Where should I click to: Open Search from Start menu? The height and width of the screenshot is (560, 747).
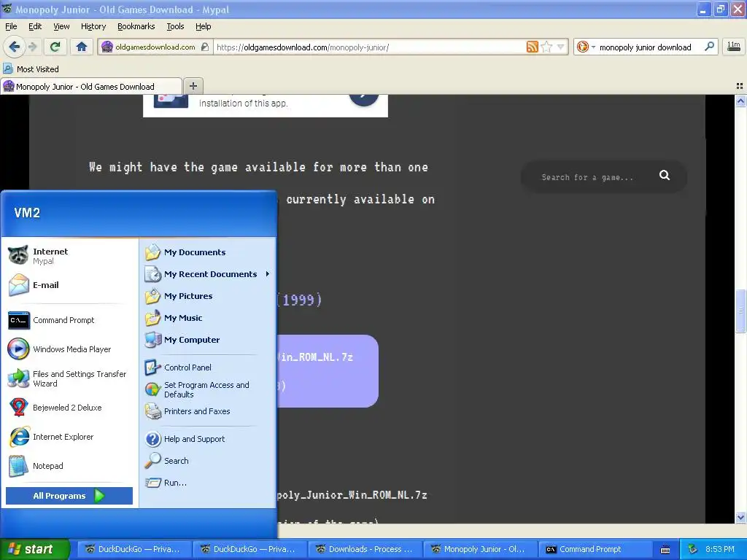coord(208,461)
